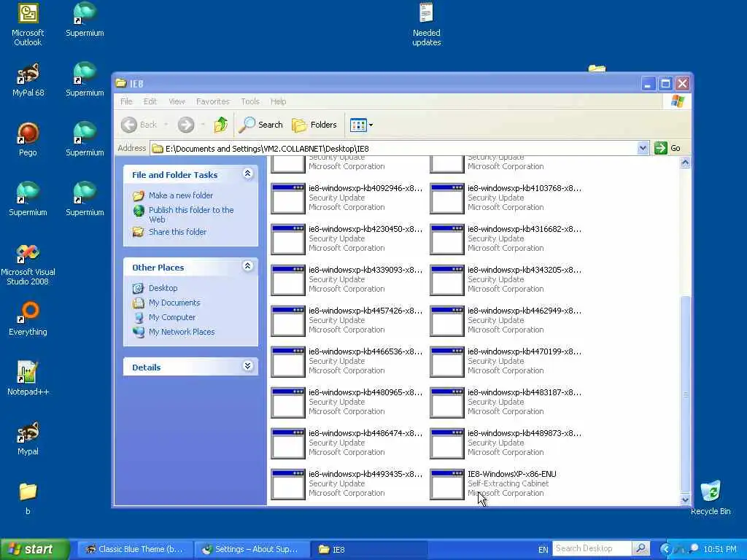Viewport: 747px width, 560px height.
Task: Select the kb4483187 update file icon
Action: tap(447, 402)
